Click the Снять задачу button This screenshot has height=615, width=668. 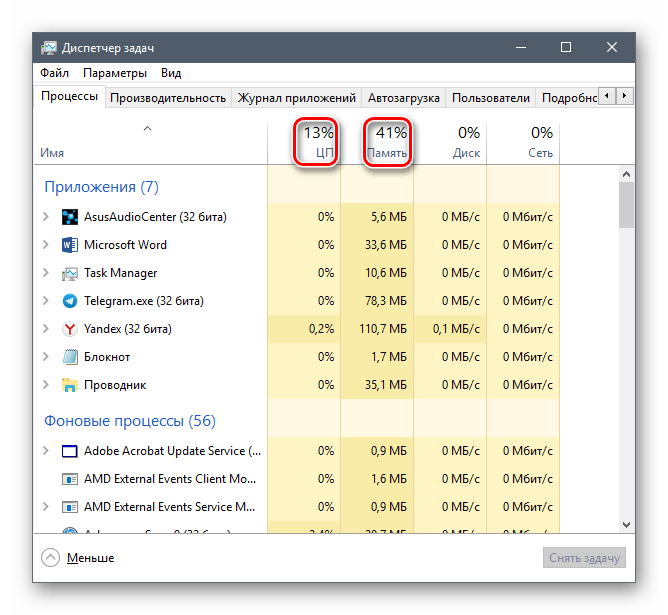(x=584, y=558)
